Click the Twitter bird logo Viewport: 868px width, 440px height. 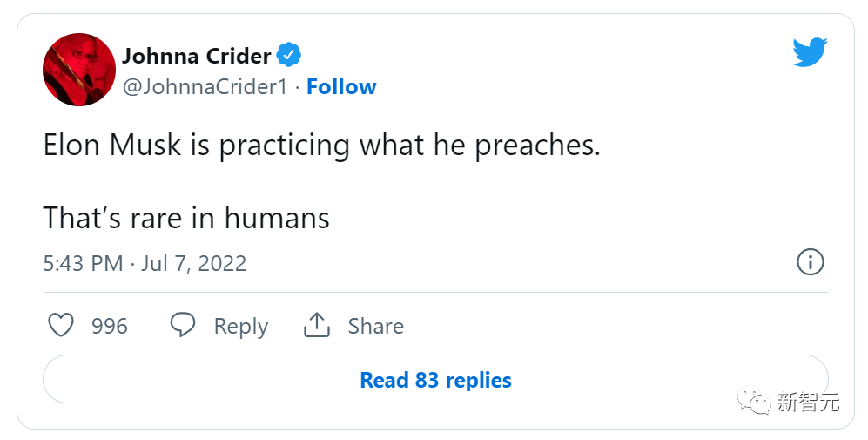[x=809, y=53]
